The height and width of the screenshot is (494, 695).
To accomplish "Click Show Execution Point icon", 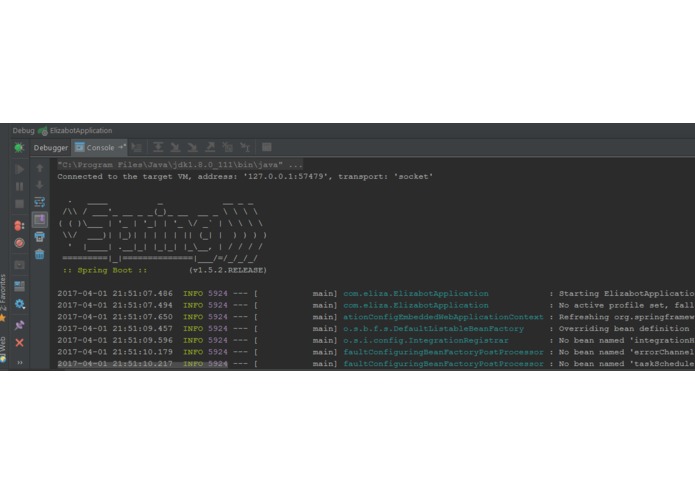I will pyautogui.click(x=137, y=148).
